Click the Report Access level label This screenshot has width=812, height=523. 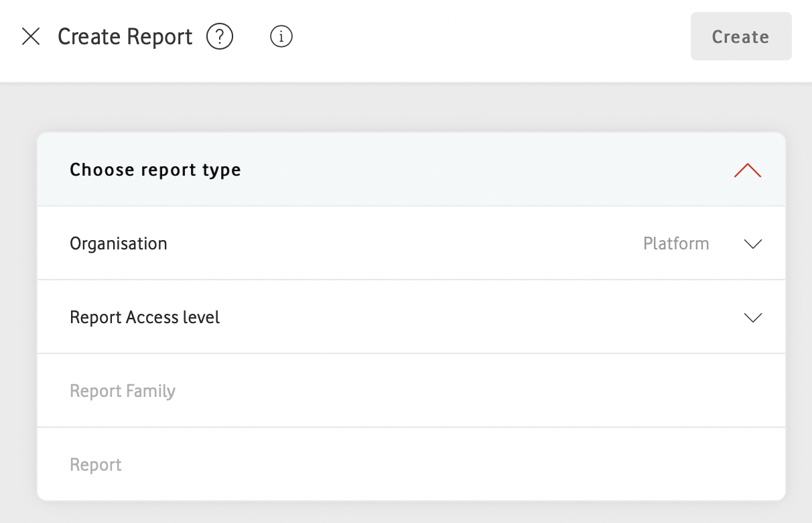[145, 317]
